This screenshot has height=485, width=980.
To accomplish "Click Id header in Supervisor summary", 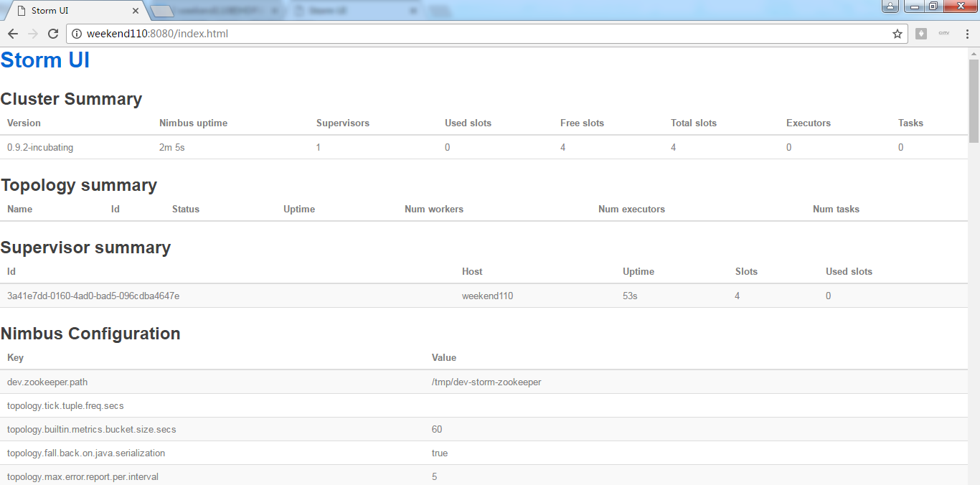I will point(11,272).
